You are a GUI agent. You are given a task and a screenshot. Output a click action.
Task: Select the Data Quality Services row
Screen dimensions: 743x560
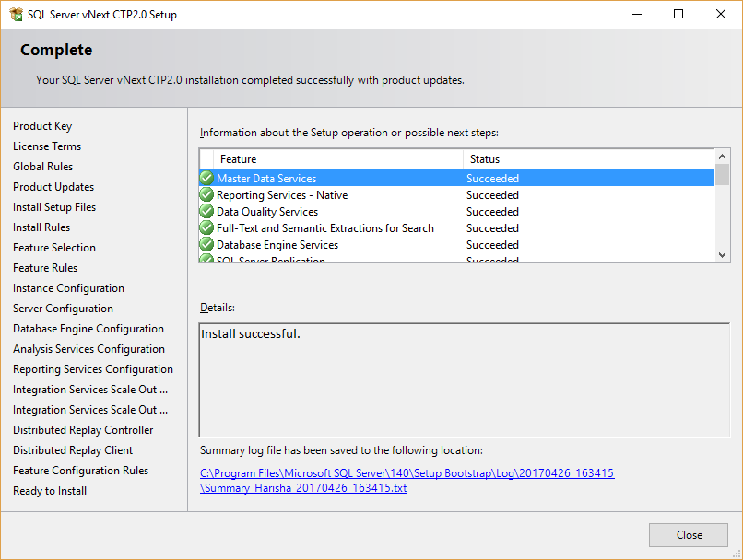coord(457,211)
